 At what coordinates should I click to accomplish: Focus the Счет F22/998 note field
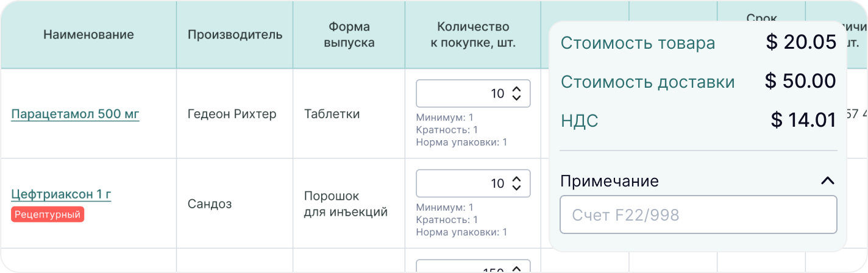[x=699, y=214]
